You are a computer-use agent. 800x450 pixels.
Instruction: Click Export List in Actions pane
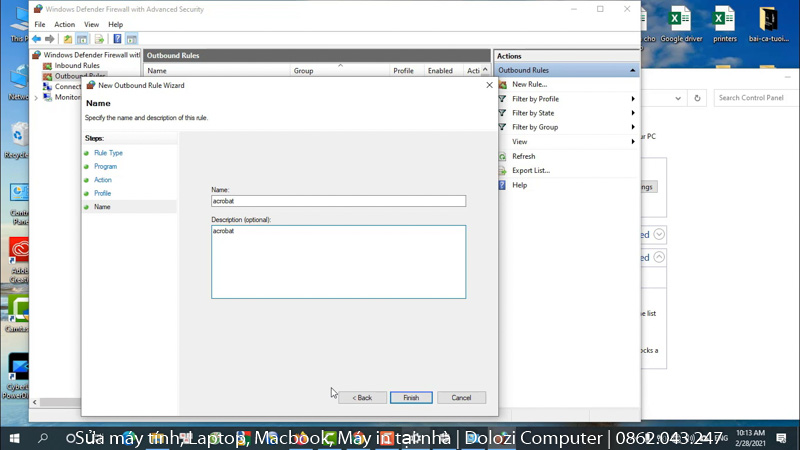point(530,171)
